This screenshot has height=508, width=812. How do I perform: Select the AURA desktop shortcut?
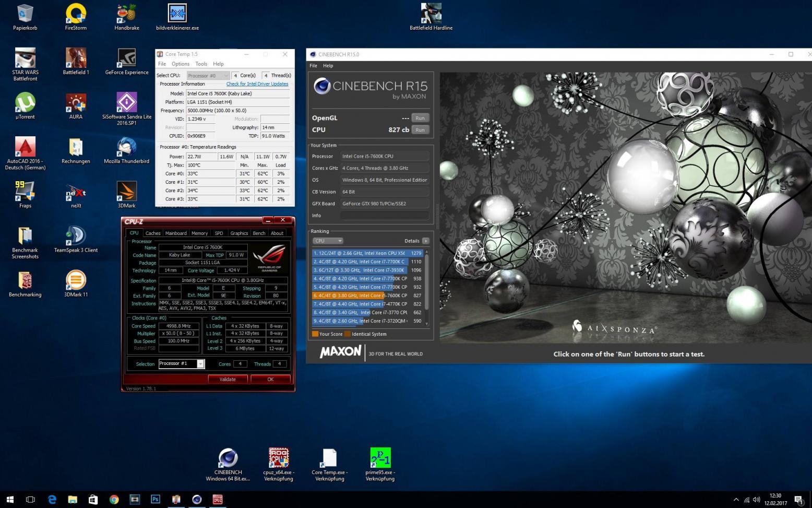click(76, 105)
